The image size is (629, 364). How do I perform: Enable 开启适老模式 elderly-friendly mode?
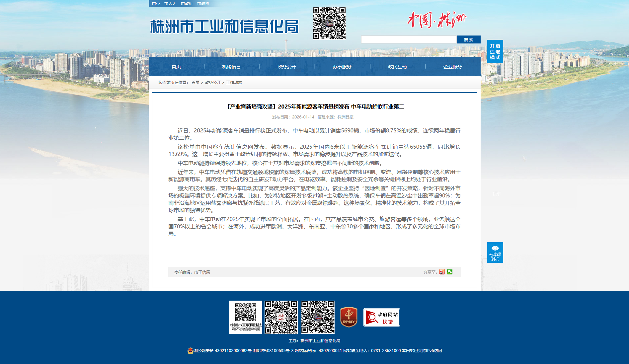[x=495, y=51]
